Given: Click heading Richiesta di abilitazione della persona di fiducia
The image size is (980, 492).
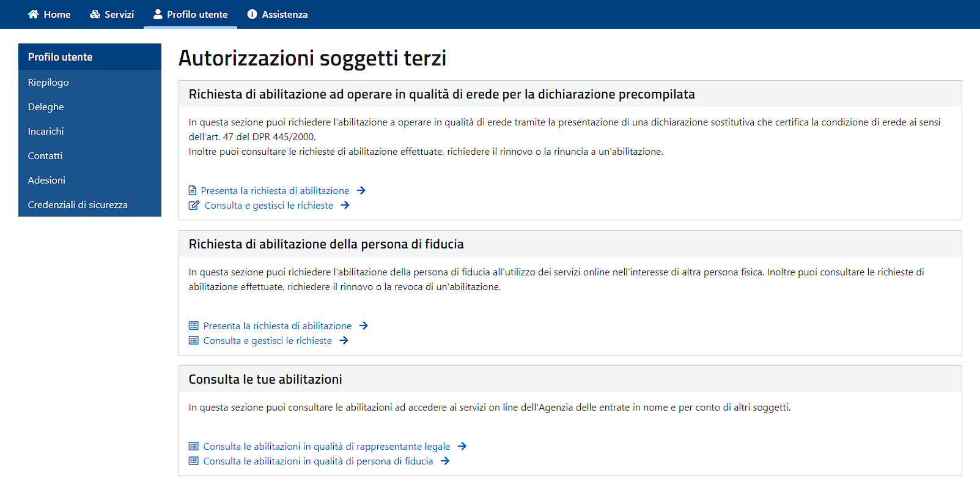Looking at the screenshot, I should coord(326,244).
